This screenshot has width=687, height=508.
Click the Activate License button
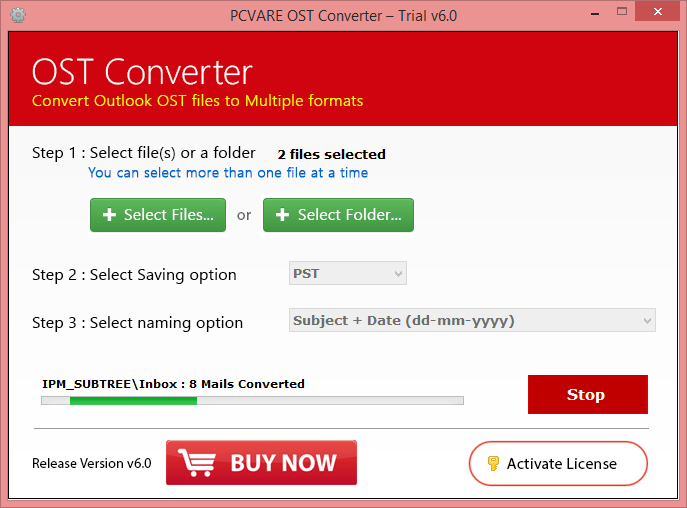(558, 463)
